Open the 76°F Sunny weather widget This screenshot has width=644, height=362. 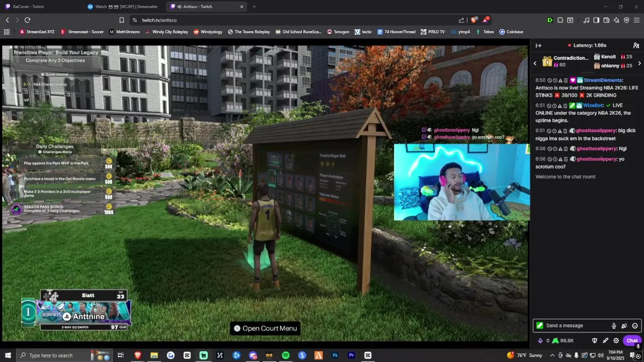coord(525,355)
